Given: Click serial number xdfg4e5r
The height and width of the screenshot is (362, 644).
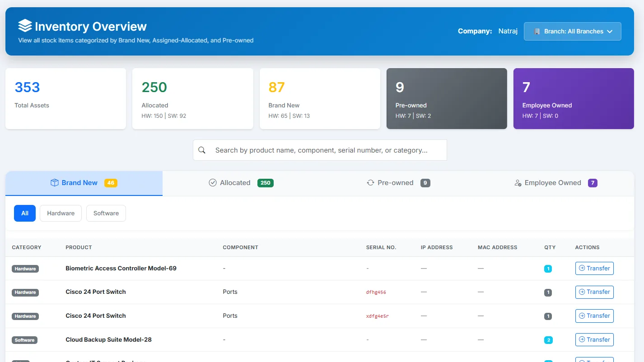Looking at the screenshot, I should click(378, 316).
